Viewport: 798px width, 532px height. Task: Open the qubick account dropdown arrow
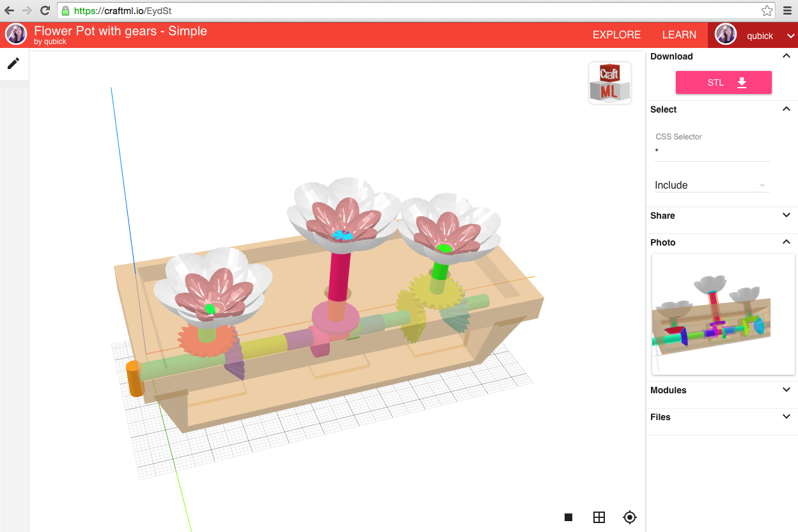point(791,36)
